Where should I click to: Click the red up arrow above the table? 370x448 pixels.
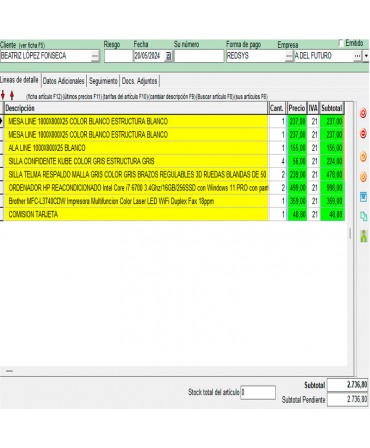12,95
